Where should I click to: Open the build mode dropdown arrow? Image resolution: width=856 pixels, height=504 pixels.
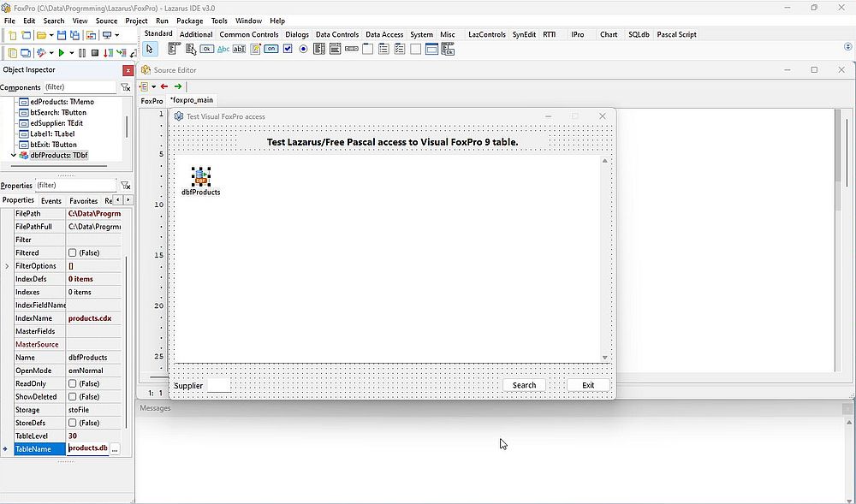(x=51, y=53)
